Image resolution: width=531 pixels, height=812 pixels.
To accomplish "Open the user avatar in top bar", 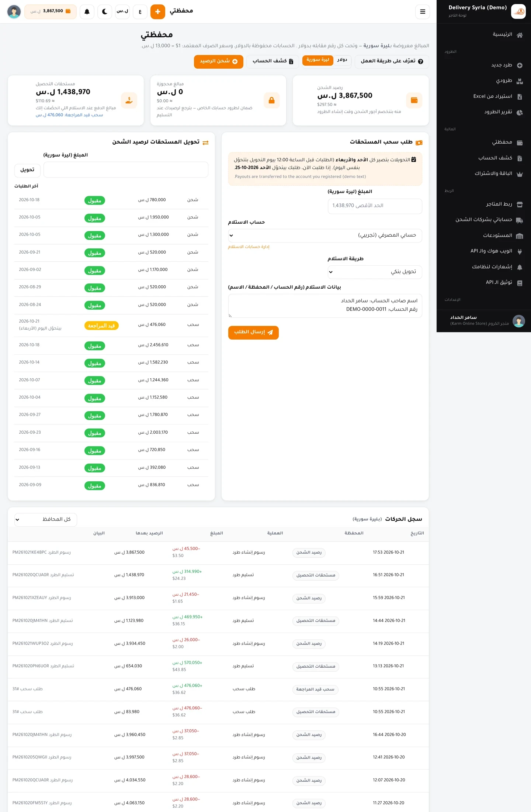I will 14,12.
